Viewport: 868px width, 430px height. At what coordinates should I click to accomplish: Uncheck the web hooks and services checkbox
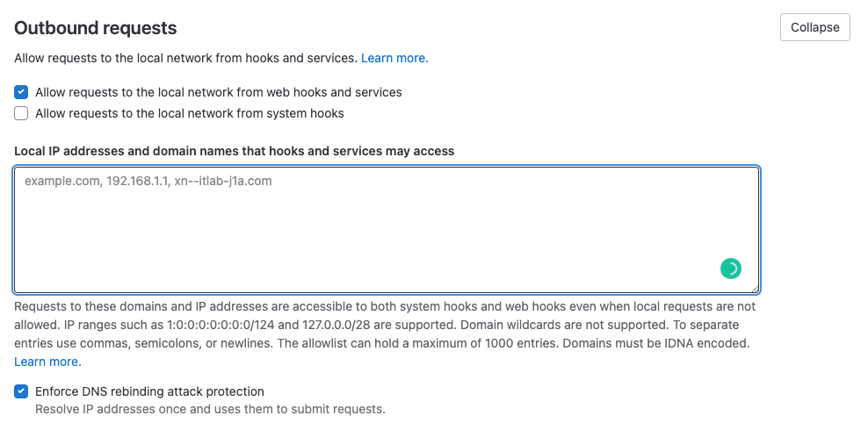point(21,92)
